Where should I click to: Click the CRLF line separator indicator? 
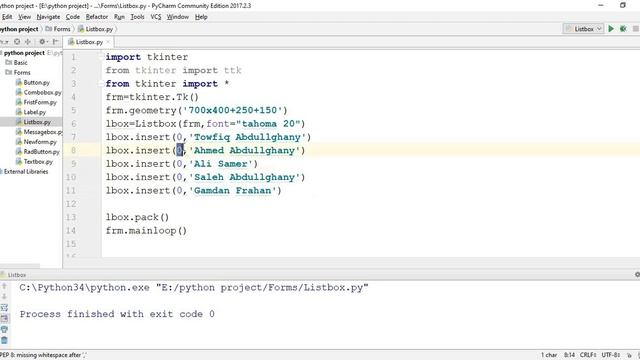coord(588,355)
